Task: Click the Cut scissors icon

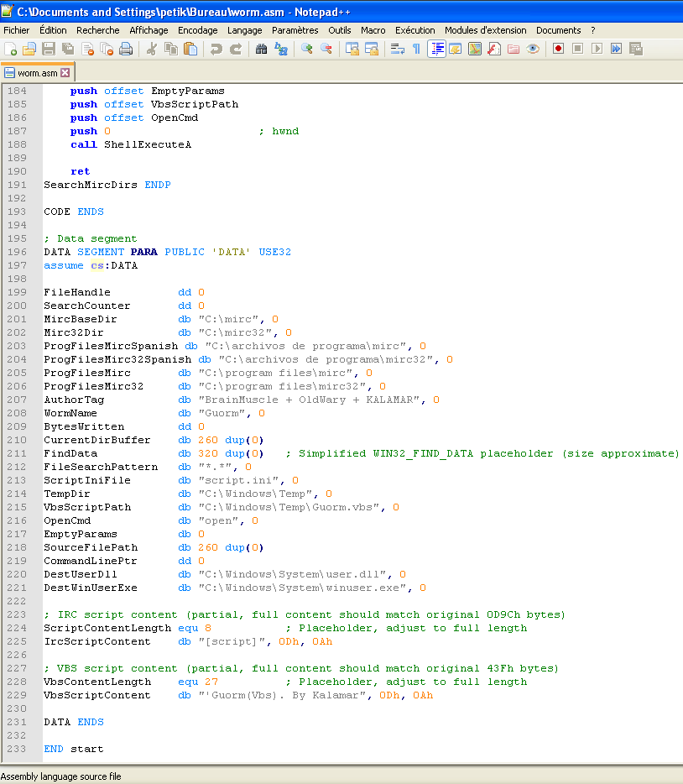Action: (x=151, y=49)
